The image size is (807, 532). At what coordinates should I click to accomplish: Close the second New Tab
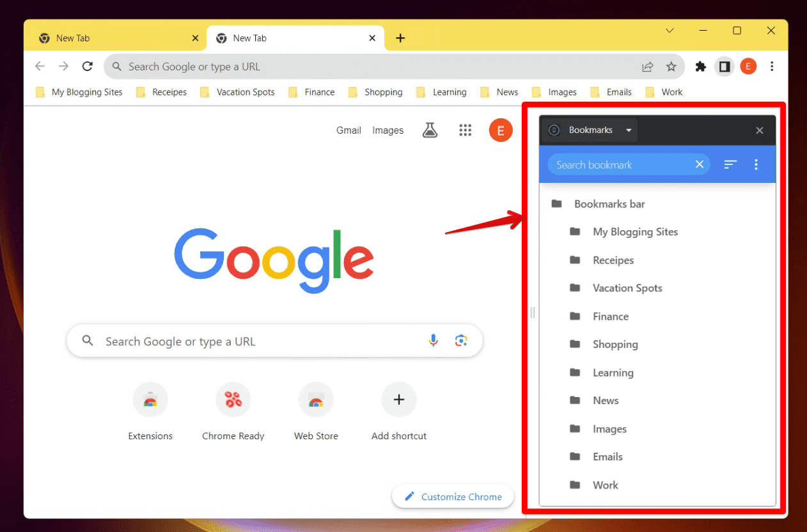point(372,38)
